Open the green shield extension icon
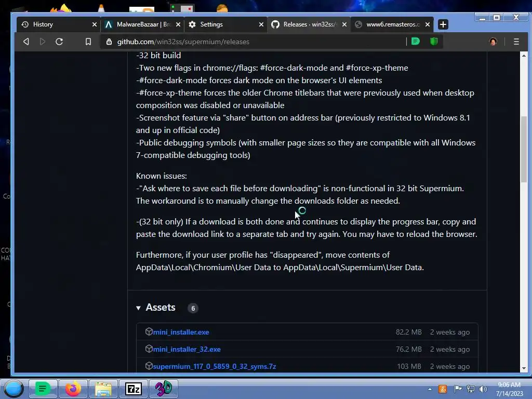Image resolution: width=532 pixels, height=399 pixels. click(x=434, y=42)
